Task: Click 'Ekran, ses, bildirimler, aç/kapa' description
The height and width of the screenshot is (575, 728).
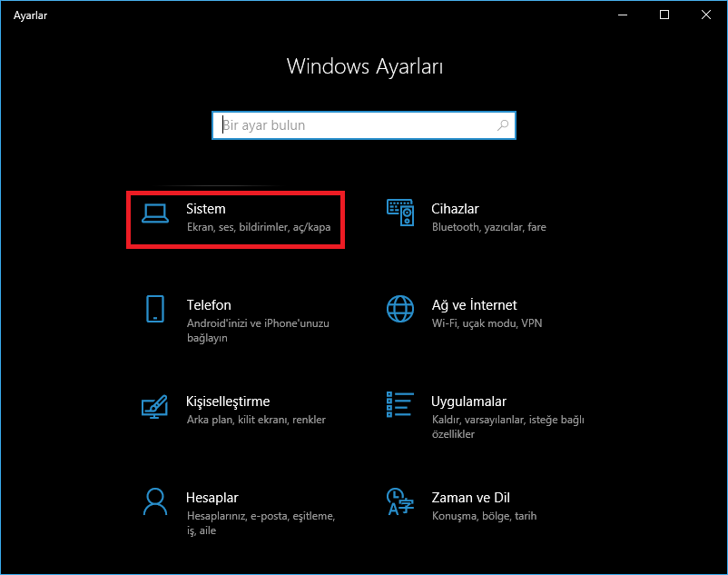Action: click(x=259, y=227)
